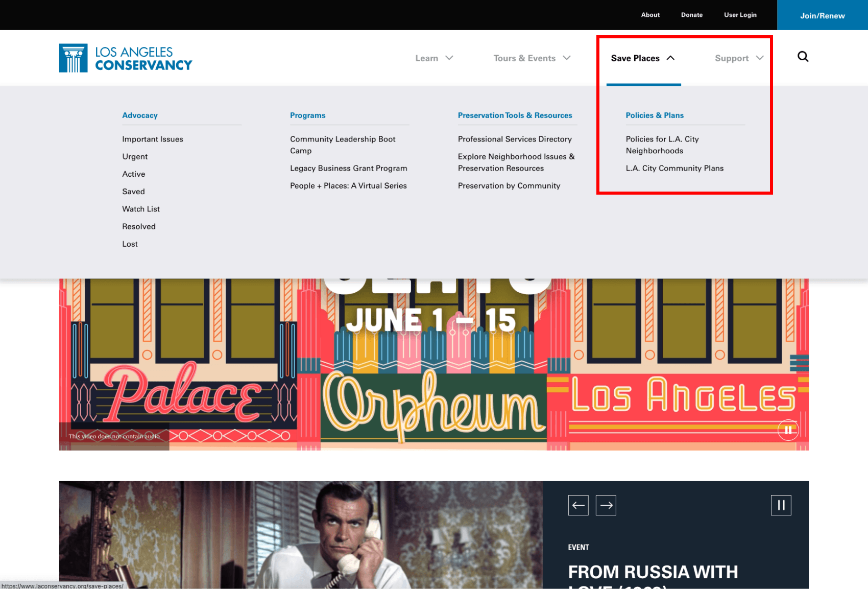Screen dimensions: 868x589
Task: Select the Urgent issues link
Action: 135,156
